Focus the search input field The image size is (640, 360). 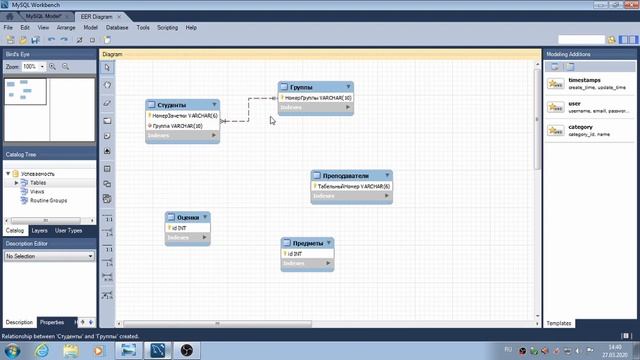pyautogui.click(x=581, y=40)
